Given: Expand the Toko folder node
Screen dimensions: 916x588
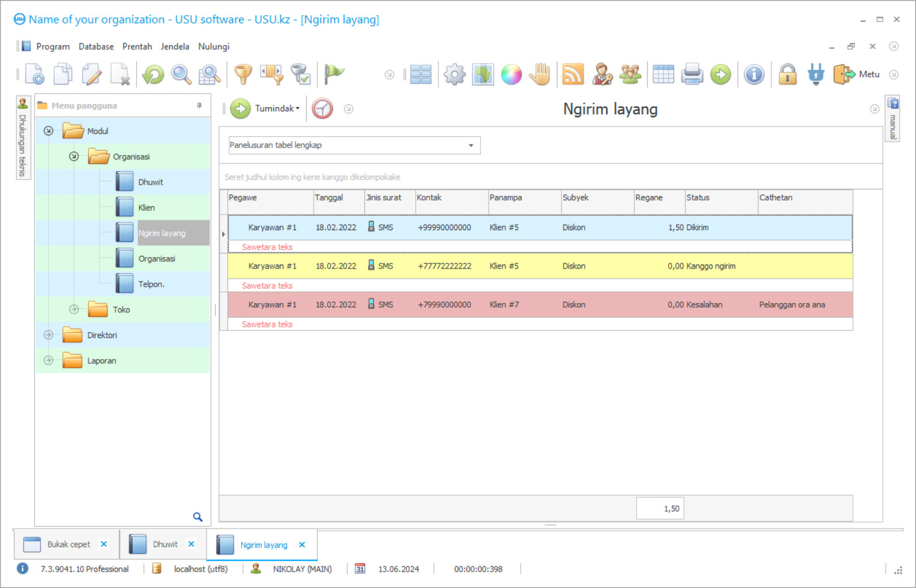Looking at the screenshot, I should [x=74, y=309].
